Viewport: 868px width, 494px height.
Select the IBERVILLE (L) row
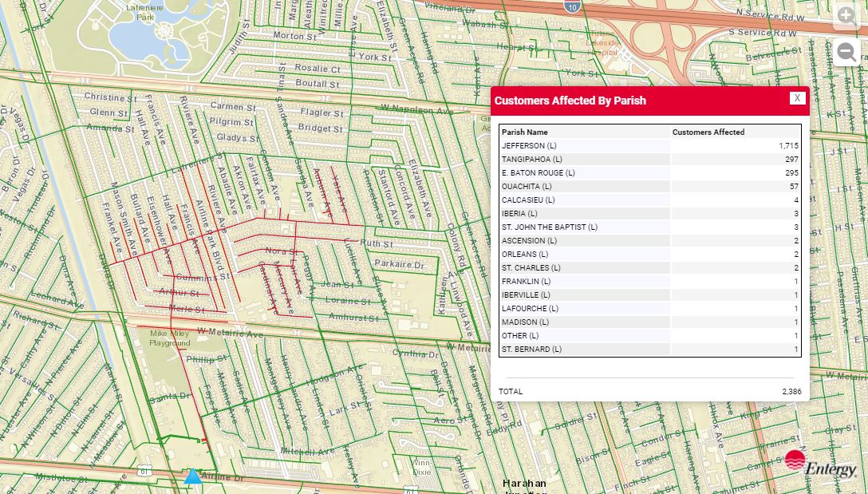(x=650, y=294)
